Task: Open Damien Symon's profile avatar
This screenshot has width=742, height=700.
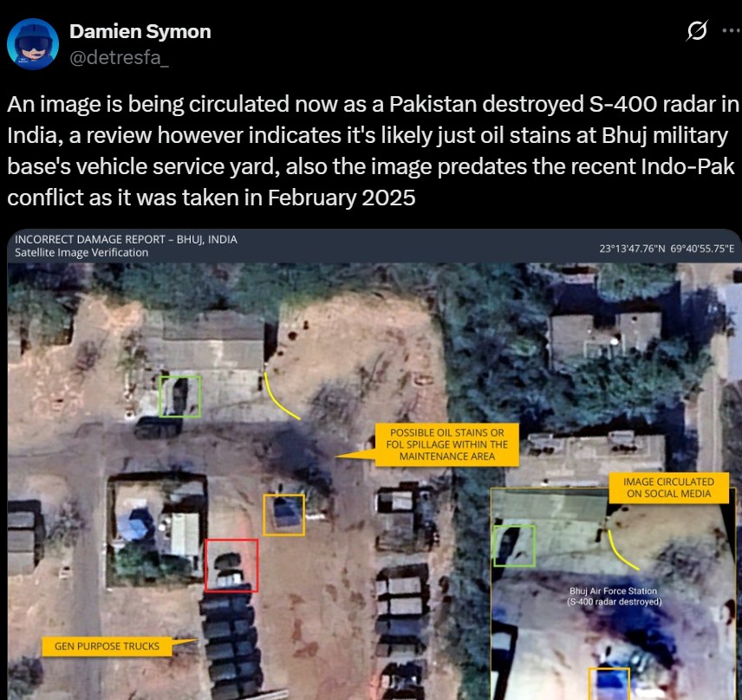Action: click(x=33, y=43)
